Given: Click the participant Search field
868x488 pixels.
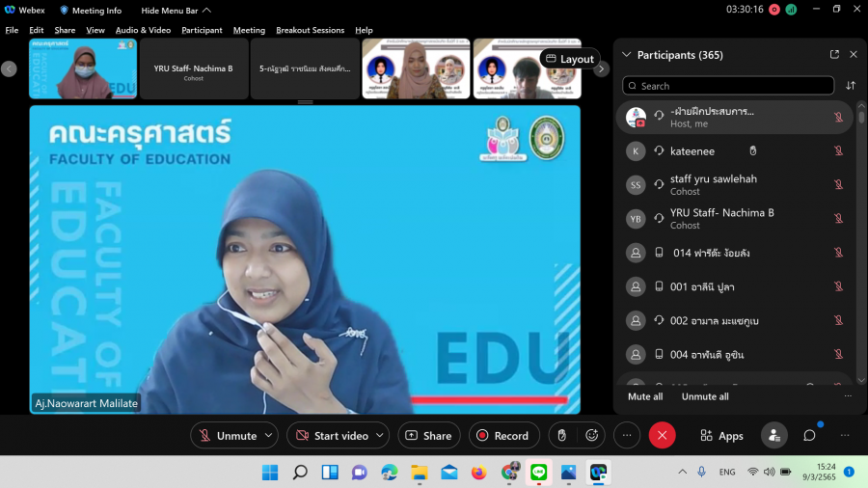Looking at the screenshot, I should (728, 86).
